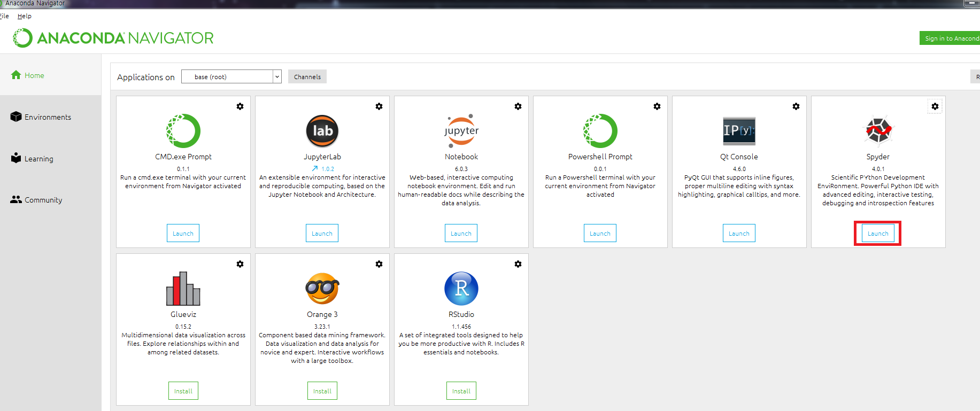
Task: Click the Sign in to Anaconda button
Action: tap(950, 38)
